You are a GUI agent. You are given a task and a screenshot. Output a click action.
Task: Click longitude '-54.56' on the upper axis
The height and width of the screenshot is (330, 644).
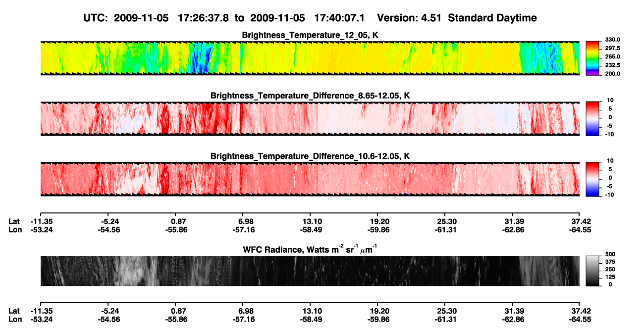click(x=108, y=230)
